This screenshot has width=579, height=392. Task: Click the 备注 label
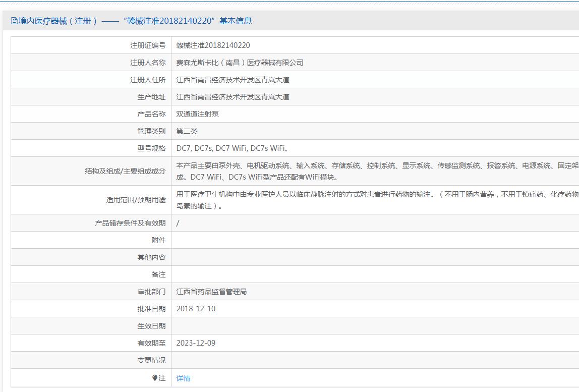click(158, 274)
